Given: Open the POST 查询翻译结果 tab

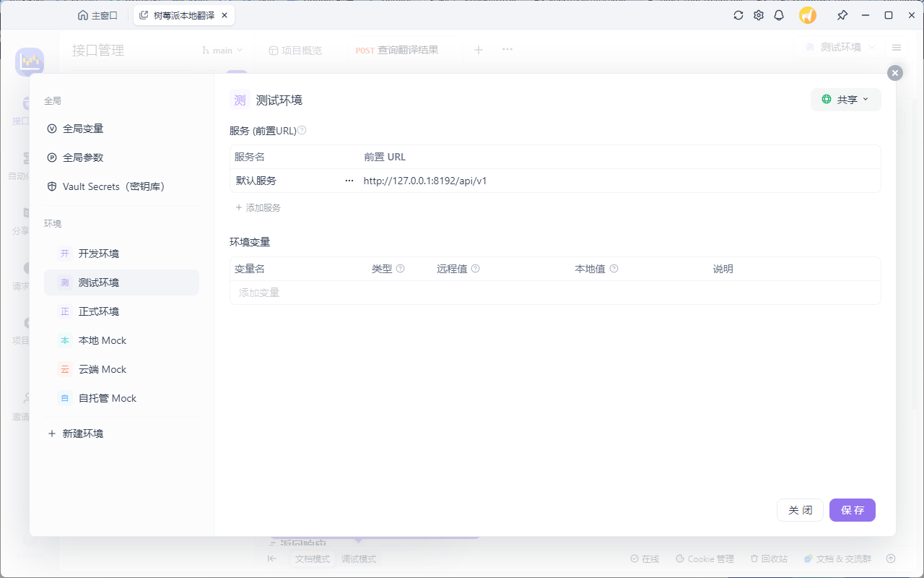Looking at the screenshot, I should point(397,51).
